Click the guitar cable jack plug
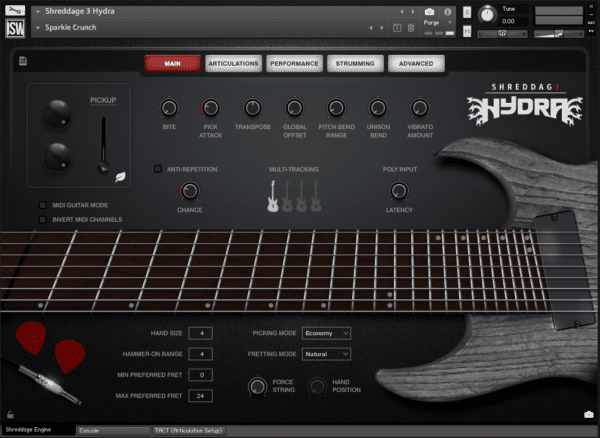The height and width of the screenshot is (438, 600). coord(49,384)
